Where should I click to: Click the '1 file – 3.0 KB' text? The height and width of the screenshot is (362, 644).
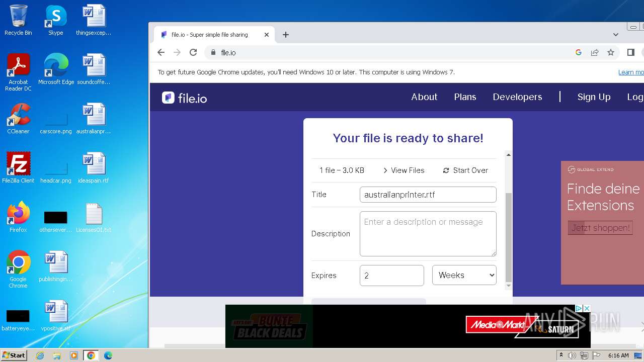pyautogui.click(x=342, y=170)
